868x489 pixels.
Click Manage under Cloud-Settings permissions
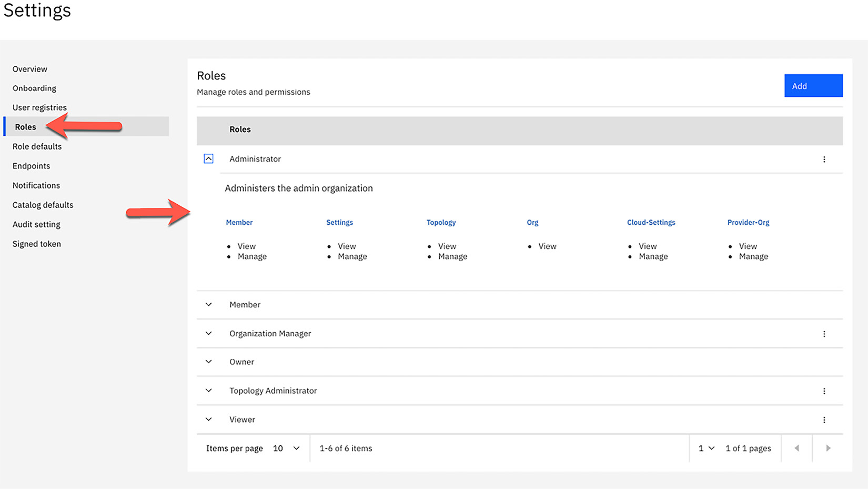pyautogui.click(x=653, y=256)
